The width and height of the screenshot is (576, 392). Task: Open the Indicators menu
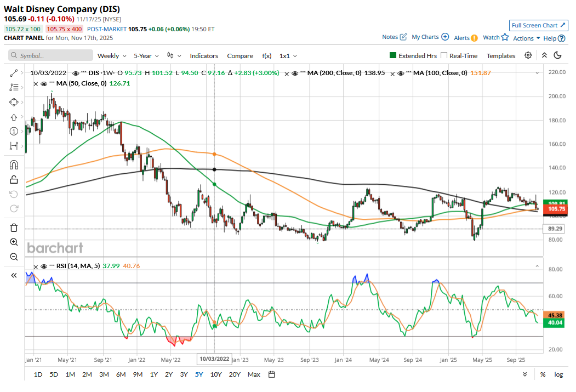[204, 56]
